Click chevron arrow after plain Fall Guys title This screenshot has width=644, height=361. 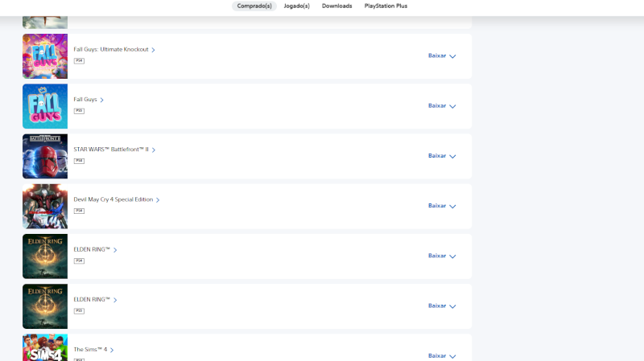coord(102,100)
